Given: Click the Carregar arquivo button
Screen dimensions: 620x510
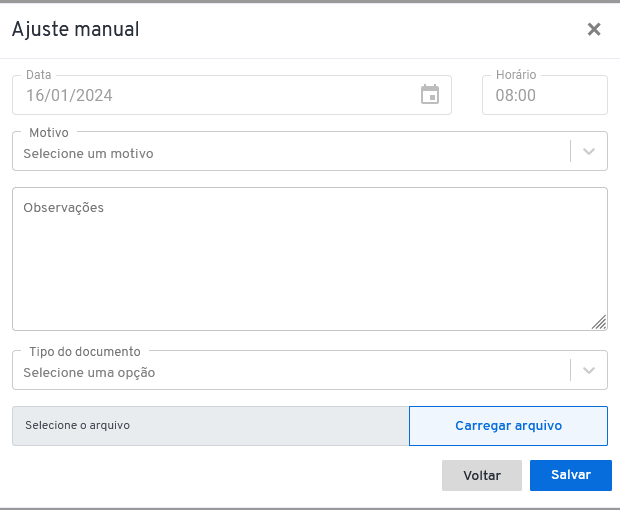Looking at the screenshot, I should tap(508, 426).
